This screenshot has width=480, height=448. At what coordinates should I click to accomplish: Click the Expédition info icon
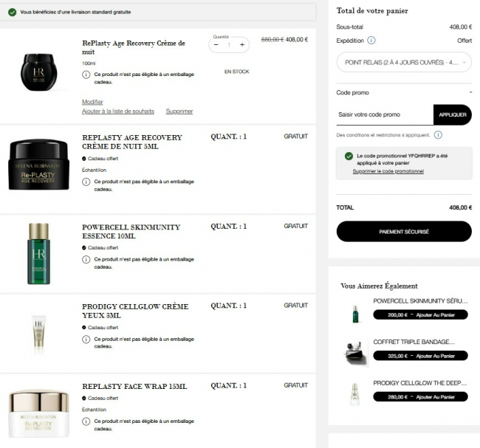pyautogui.click(x=371, y=41)
